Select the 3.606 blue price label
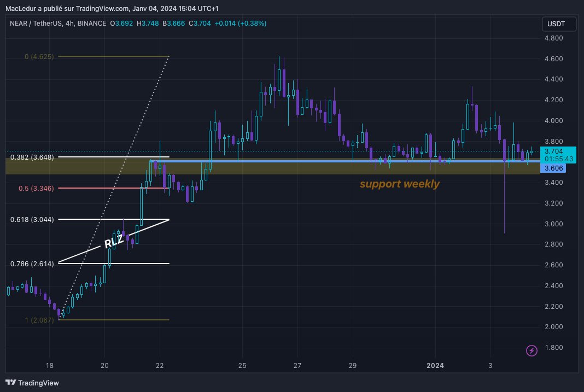This screenshot has height=392, width=584. click(x=553, y=168)
